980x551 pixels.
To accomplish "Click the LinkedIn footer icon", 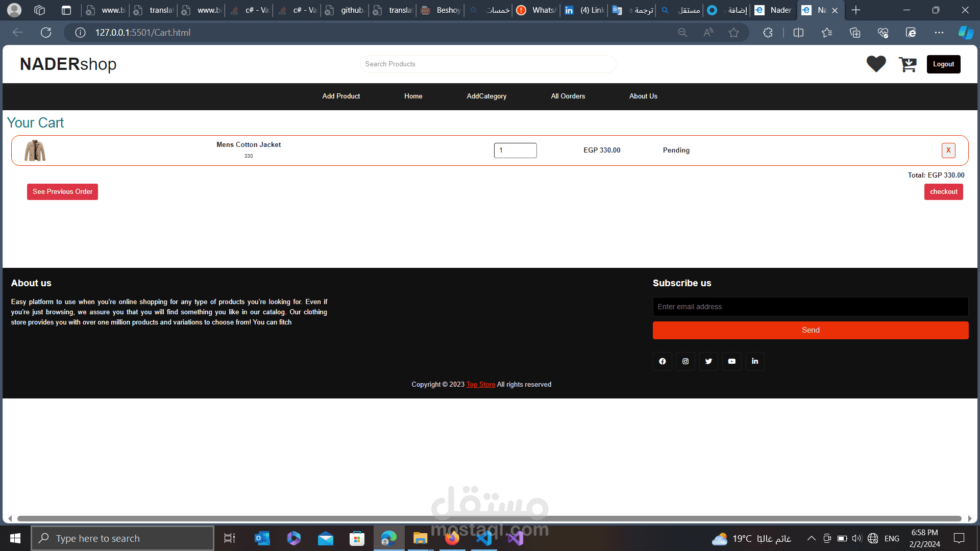I will 755,361.
